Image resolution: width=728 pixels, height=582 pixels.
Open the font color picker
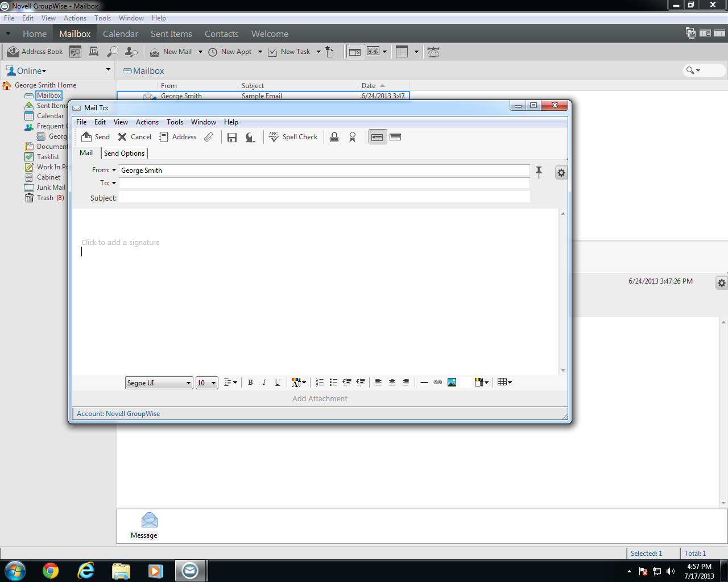299,383
